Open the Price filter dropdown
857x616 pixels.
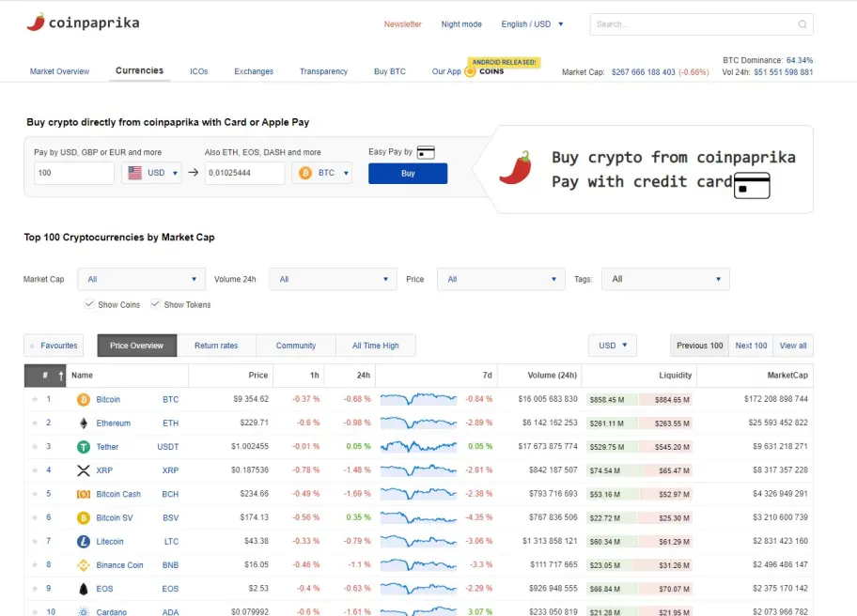pyautogui.click(x=501, y=279)
